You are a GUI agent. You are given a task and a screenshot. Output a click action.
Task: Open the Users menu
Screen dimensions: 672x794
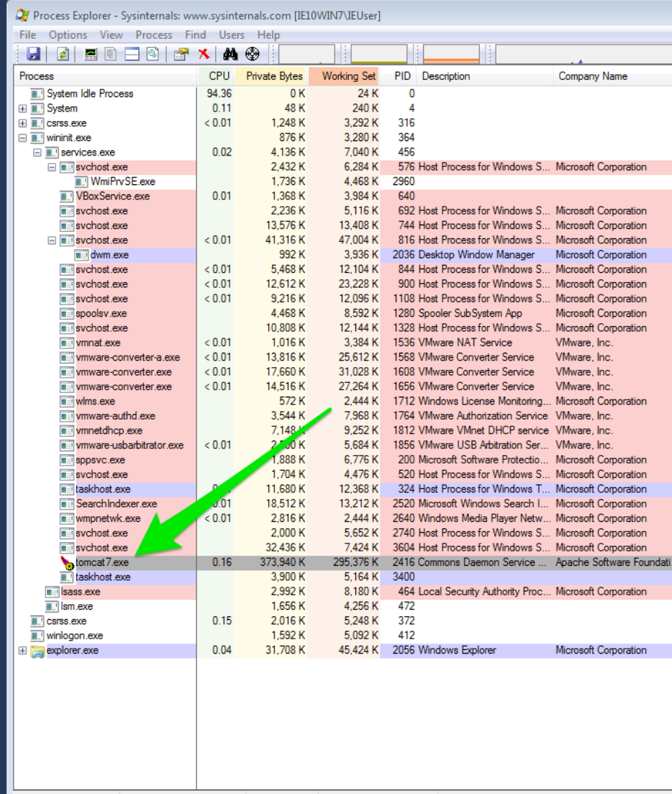(232, 35)
